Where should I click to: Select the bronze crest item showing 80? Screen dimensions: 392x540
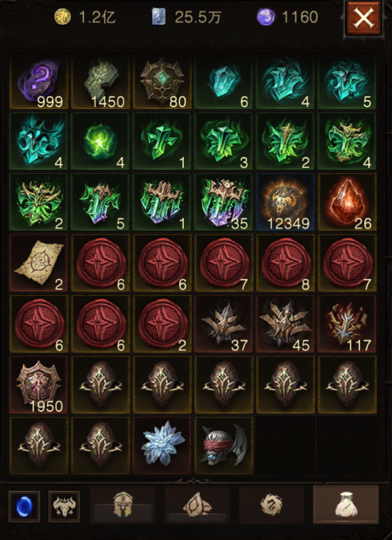click(162, 81)
